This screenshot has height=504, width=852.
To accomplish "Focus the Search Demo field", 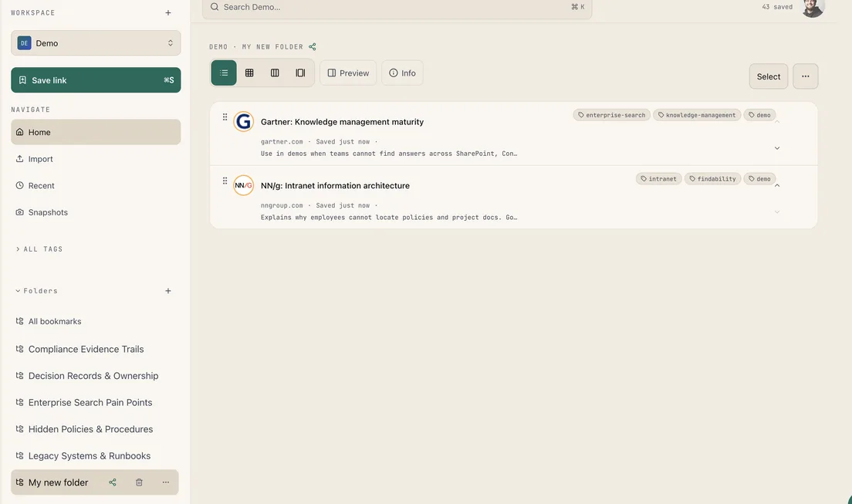I will (x=397, y=7).
